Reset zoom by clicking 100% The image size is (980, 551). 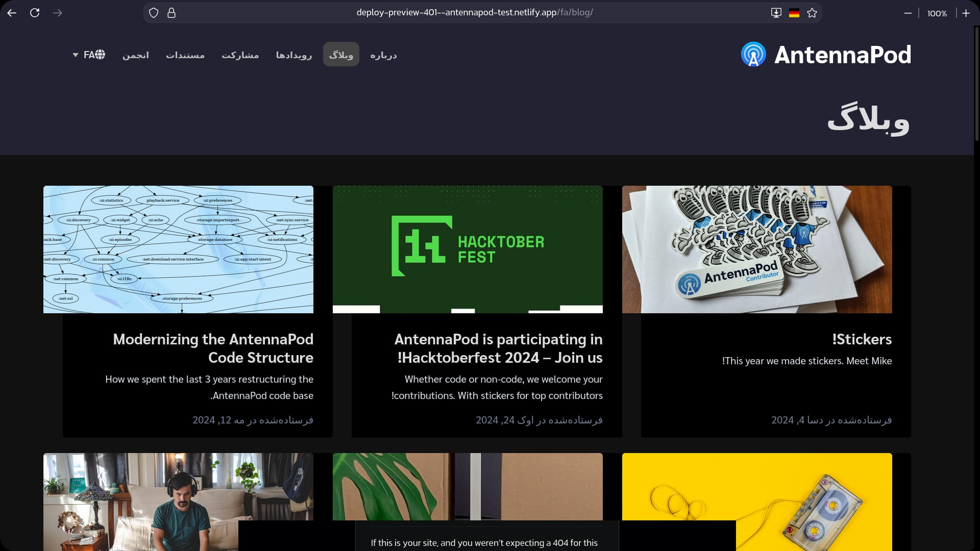[937, 13]
